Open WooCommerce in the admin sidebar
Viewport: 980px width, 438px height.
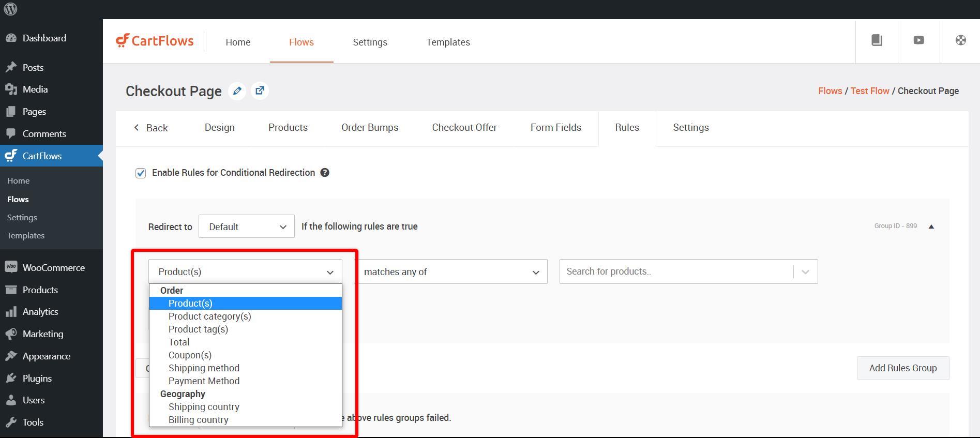(x=53, y=268)
